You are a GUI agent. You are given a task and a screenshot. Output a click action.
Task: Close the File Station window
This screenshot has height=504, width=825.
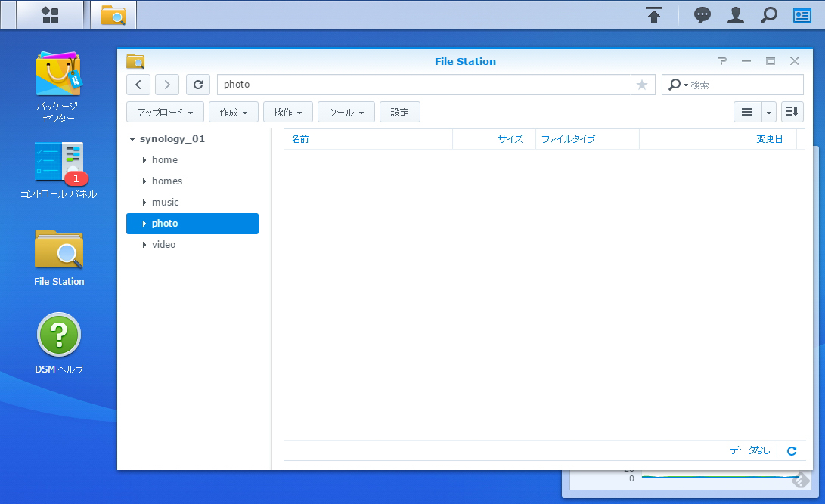795,61
